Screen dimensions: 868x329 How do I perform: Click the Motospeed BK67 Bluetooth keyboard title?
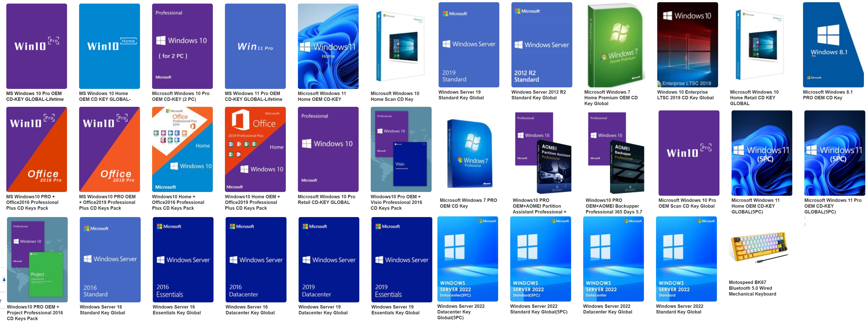coord(752,288)
